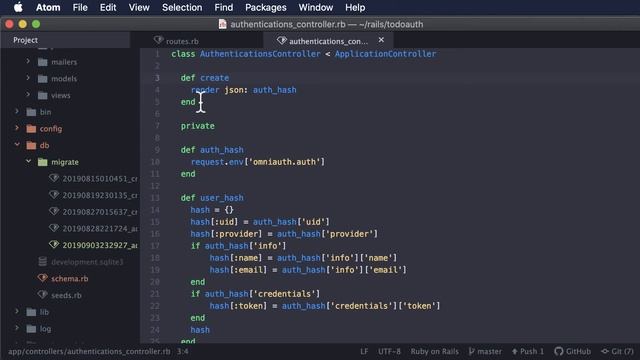Click ruby icon of 20190819230135_cr migration
This screenshot has height=360, width=640.
(54, 195)
